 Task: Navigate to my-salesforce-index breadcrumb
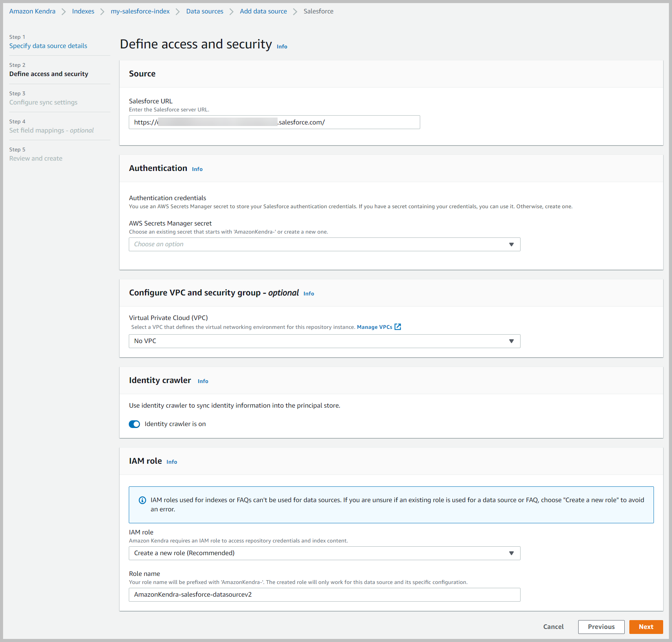(140, 11)
